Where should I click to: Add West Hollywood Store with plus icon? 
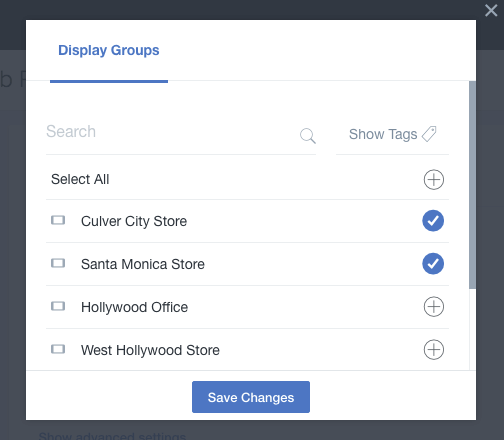[x=434, y=350]
